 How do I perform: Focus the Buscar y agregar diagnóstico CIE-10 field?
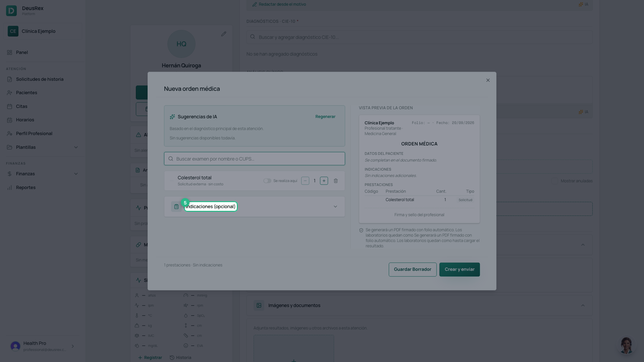[419, 37]
